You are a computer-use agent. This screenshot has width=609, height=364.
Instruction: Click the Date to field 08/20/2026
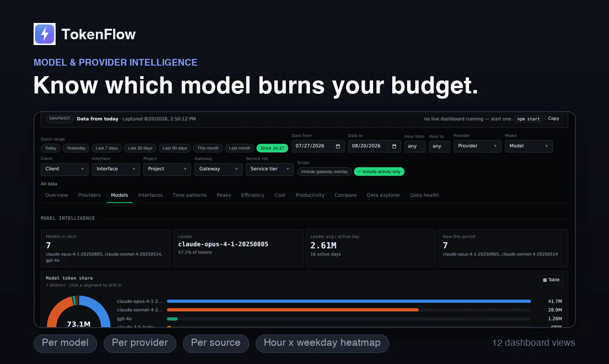(375, 146)
